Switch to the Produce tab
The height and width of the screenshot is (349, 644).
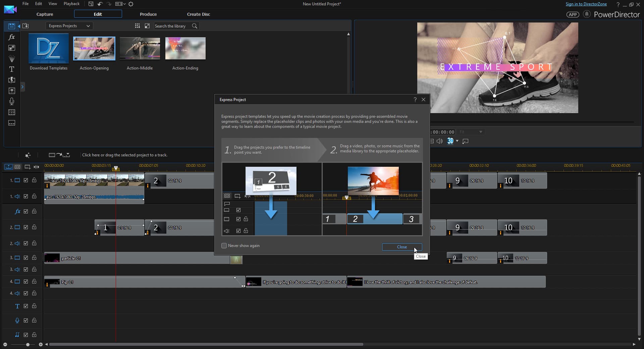(x=148, y=14)
